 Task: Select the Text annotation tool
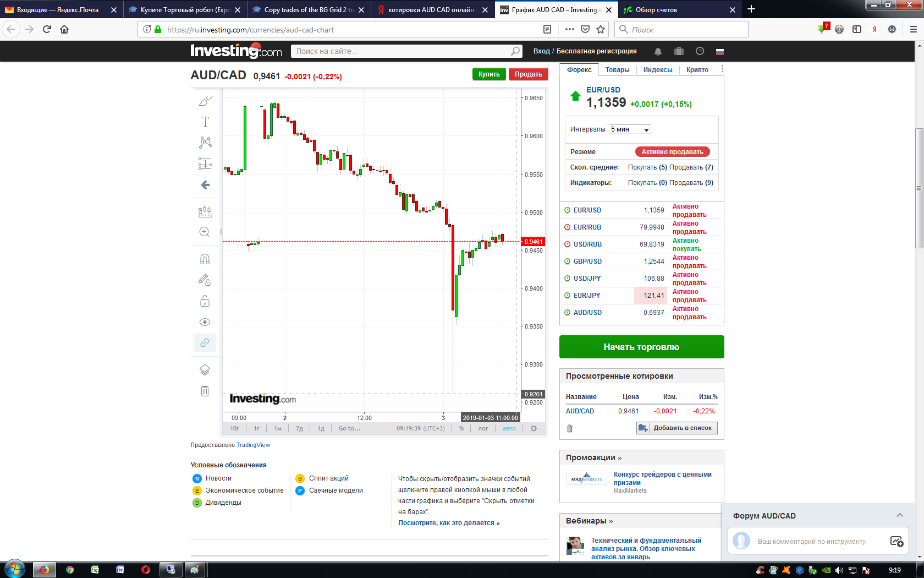tap(205, 122)
